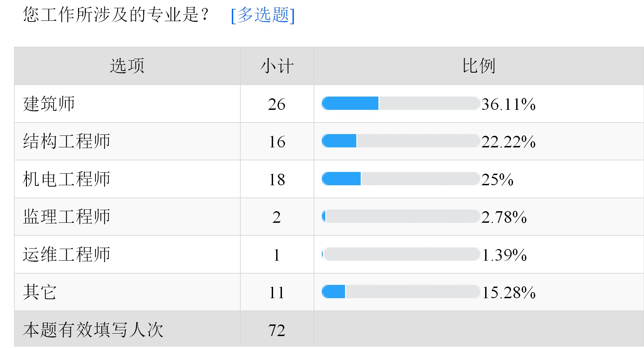This screenshot has width=644, height=348.
Task: Click the 结构工程师 option row label
Action: pos(66,141)
